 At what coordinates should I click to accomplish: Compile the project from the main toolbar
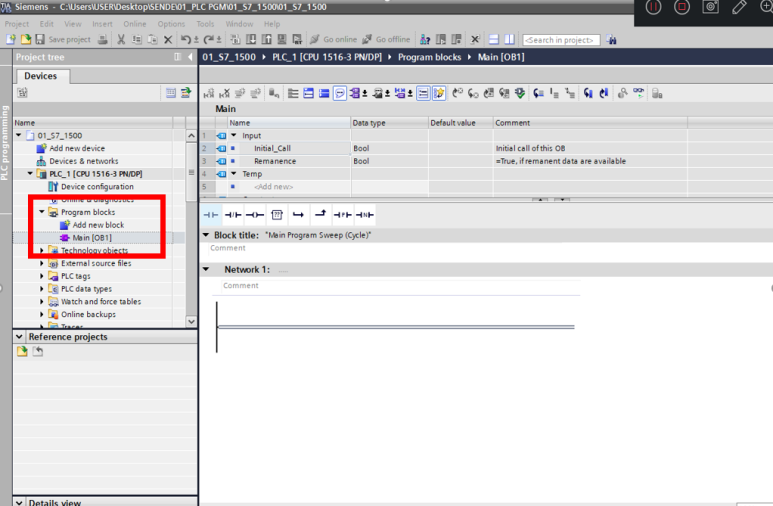click(235, 39)
